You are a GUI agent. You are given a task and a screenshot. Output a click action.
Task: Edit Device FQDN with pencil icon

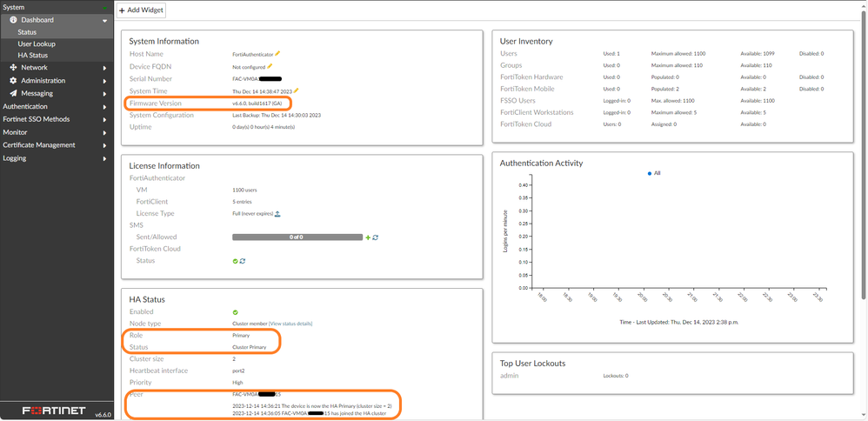pyautogui.click(x=270, y=66)
